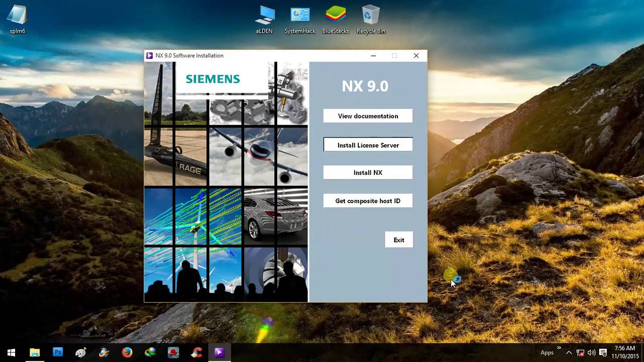This screenshot has width=644, height=362.
Task: Open File Explorer from the taskbar
Action: click(x=35, y=352)
